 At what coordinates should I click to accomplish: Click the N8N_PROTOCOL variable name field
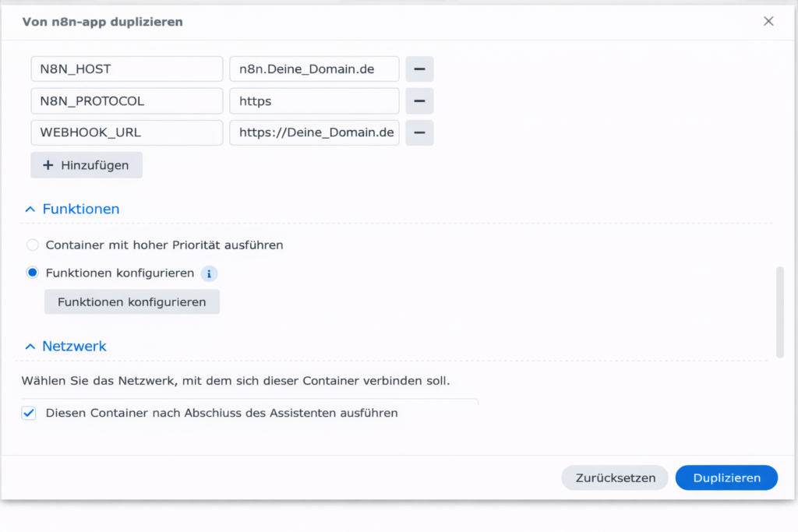coord(127,101)
